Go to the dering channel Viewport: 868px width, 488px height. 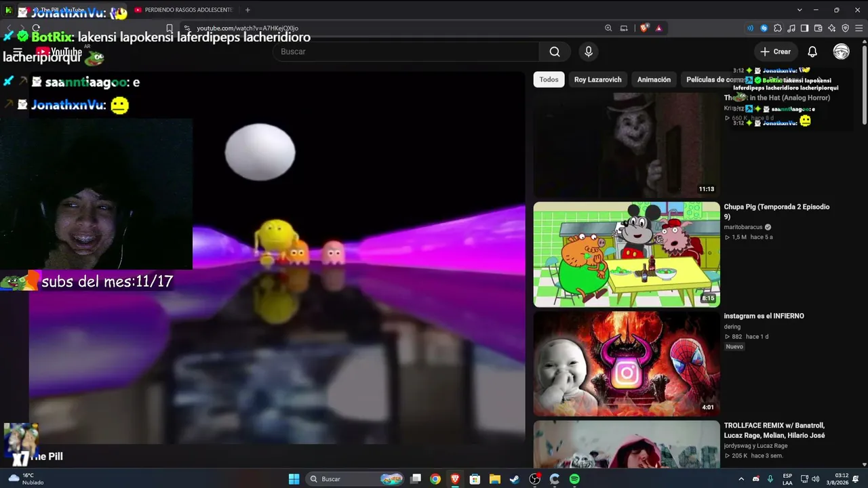[x=732, y=327]
